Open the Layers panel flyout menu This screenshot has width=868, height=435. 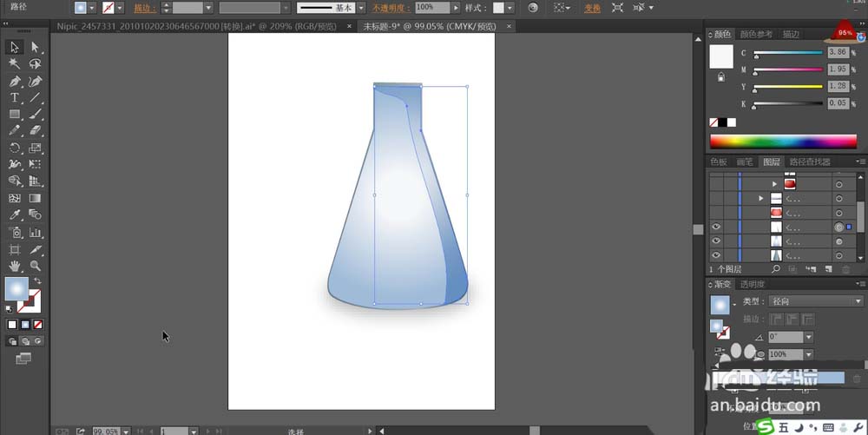coord(861,161)
